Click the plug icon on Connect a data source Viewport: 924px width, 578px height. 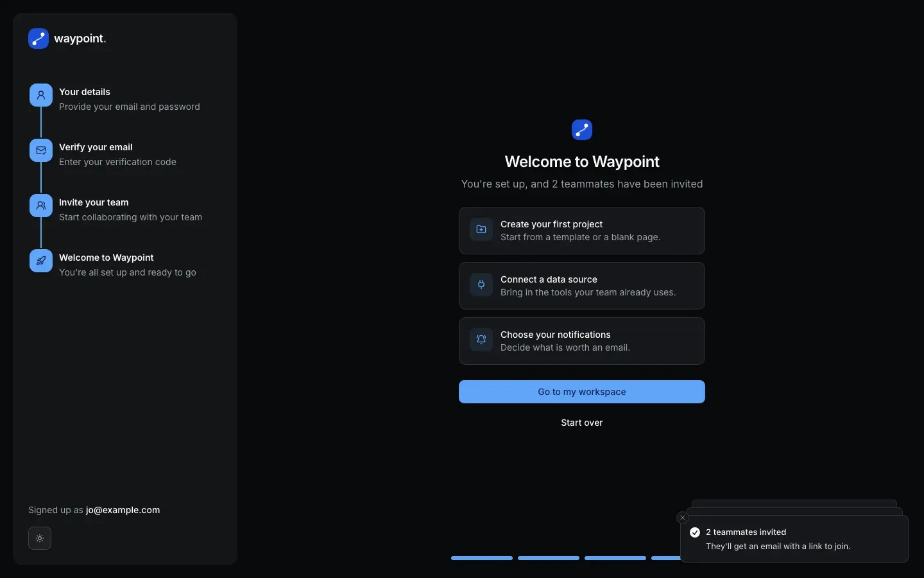(x=481, y=285)
